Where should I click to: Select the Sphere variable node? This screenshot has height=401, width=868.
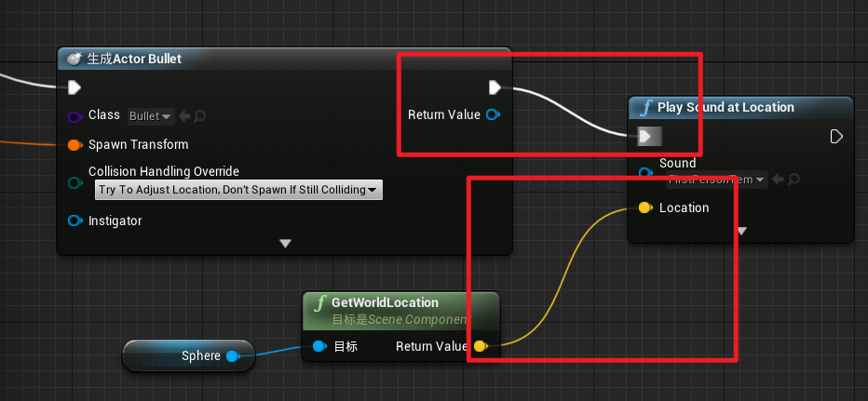coord(188,355)
